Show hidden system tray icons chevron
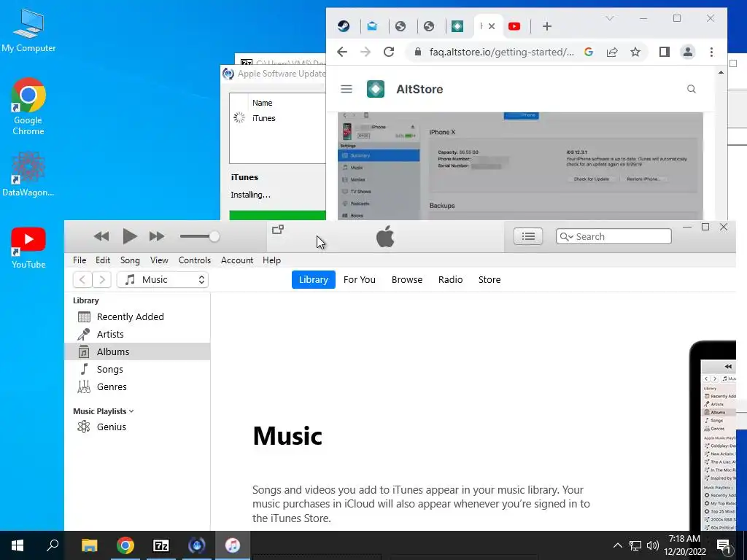 pyautogui.click(x=617, y=545)
